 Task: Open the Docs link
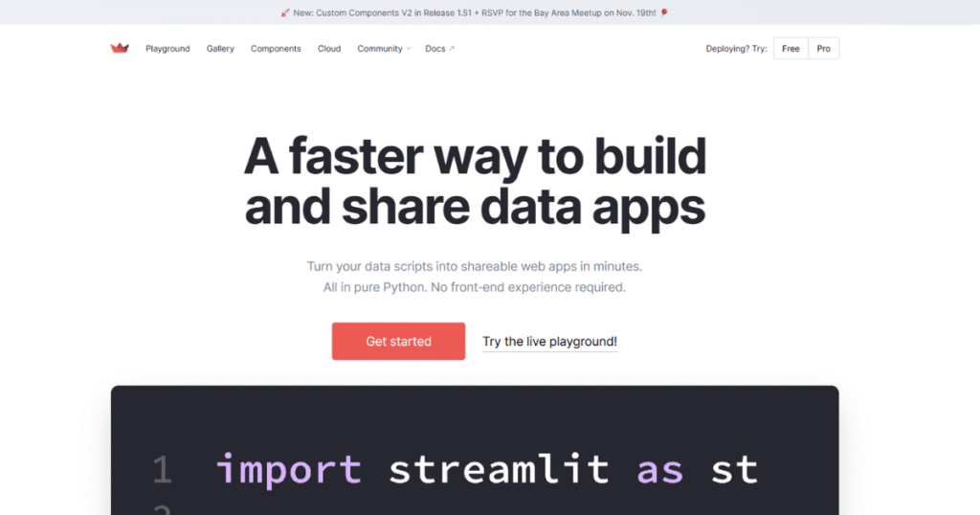click(434, 49)
